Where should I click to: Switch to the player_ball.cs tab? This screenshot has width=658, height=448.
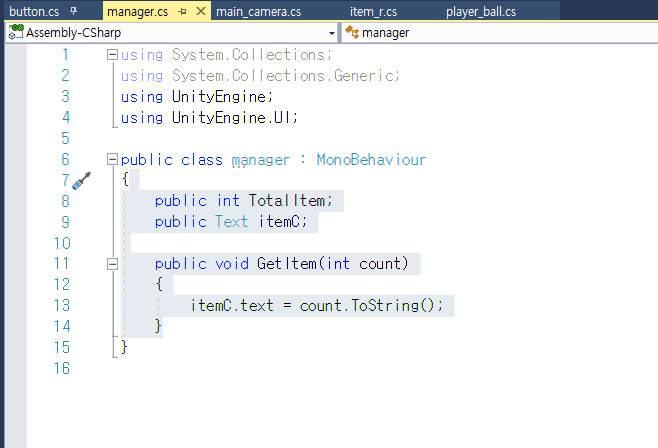pyautogui.click(x=481, y=12)
